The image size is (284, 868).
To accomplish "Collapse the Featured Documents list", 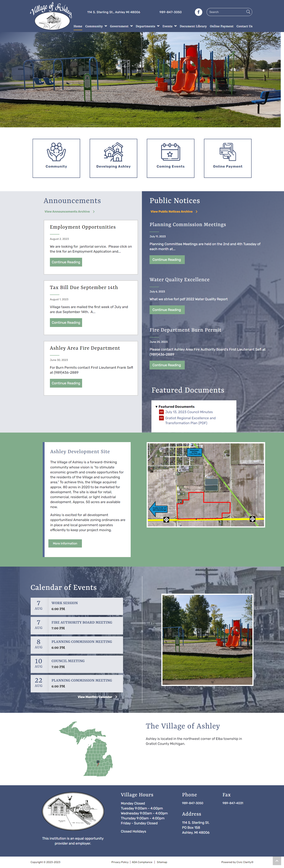I will 156,407.
